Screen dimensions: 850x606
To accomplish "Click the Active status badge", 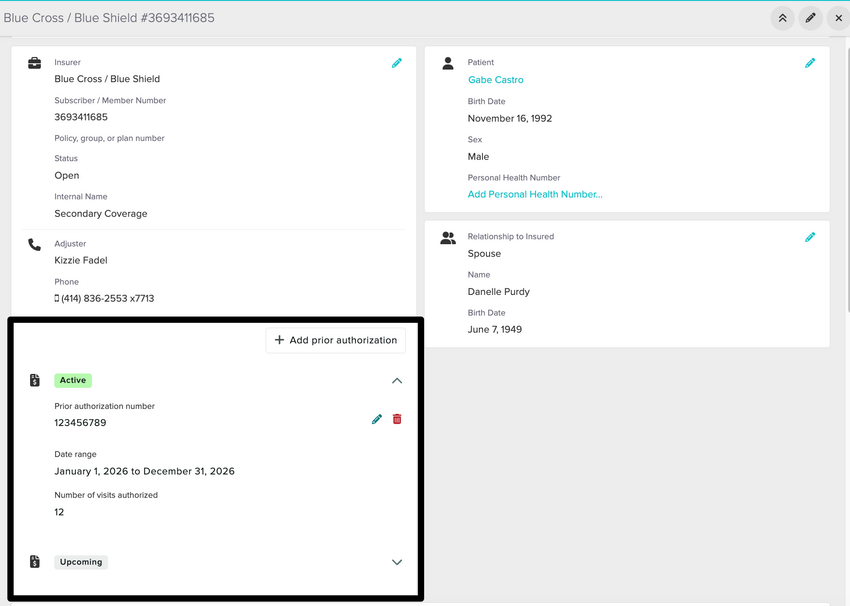I will 73,381.
